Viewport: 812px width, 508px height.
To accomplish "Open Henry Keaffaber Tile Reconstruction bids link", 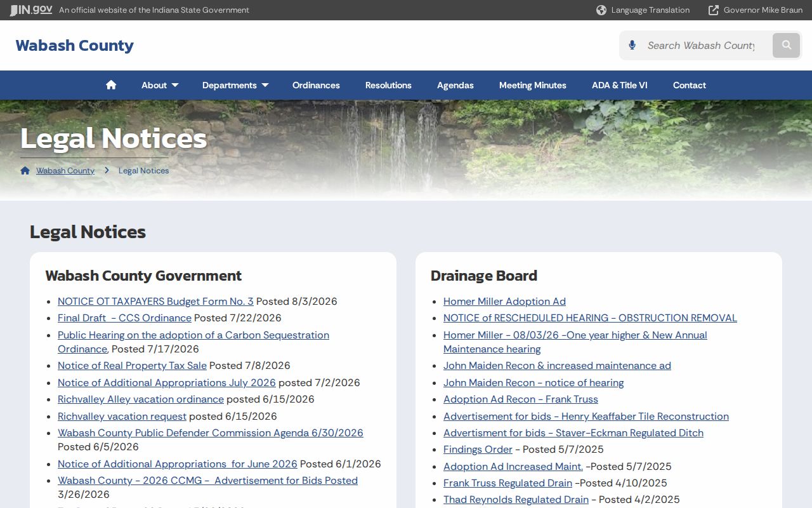I will click(586, 417).
